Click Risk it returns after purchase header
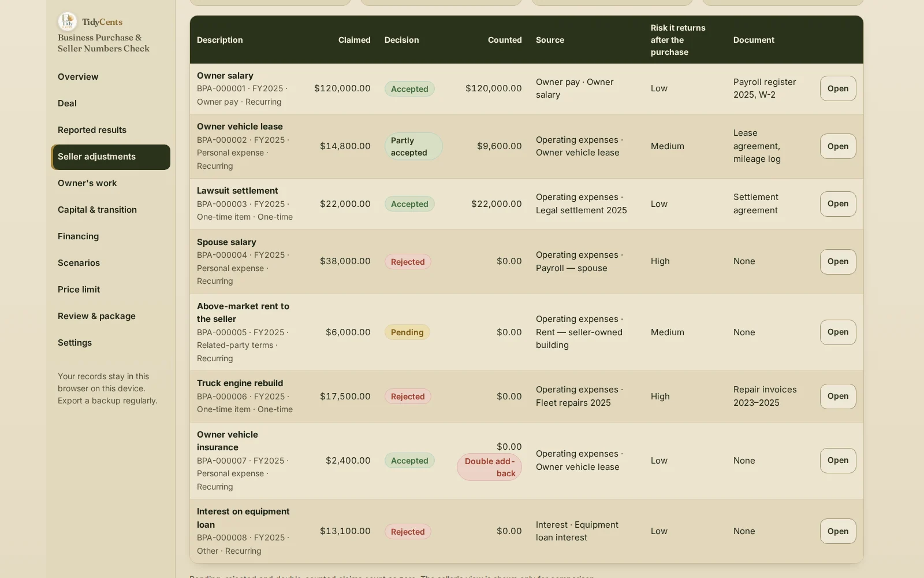Image resolution: width=924 pixels, height=578 pixels. coord(678,40)
